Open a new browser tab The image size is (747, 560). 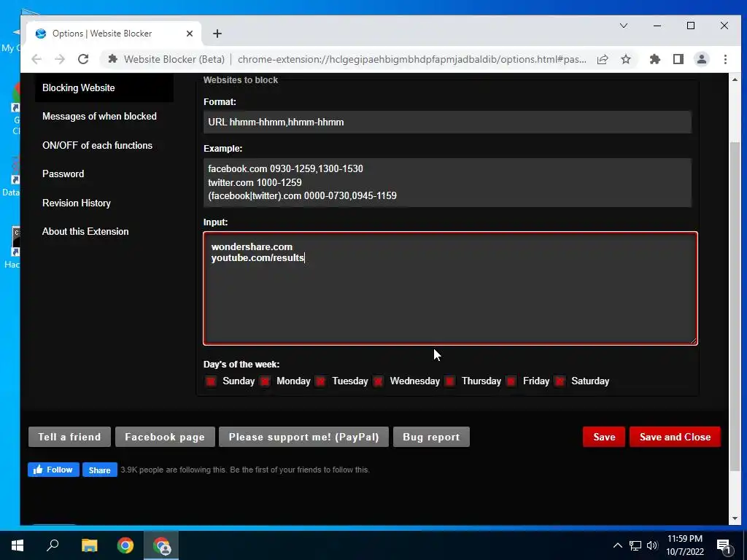[x=217, y=34]
